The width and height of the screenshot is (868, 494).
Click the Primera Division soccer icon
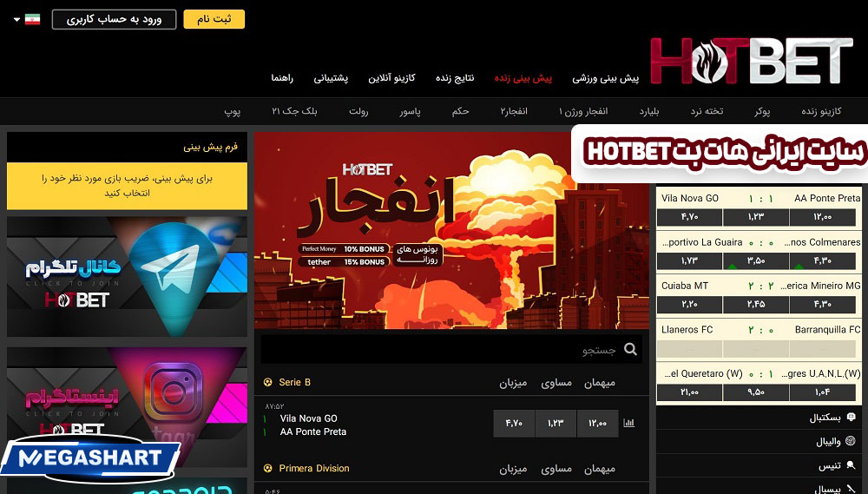[268, 469]
